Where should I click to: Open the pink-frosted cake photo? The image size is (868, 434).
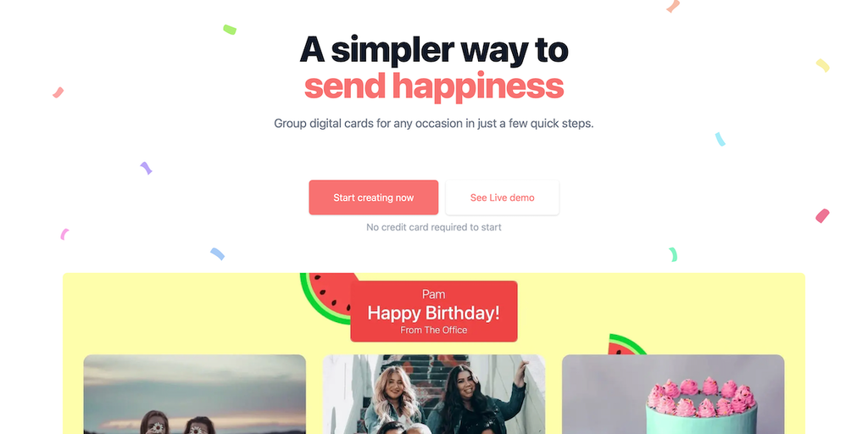click(673, 394)
